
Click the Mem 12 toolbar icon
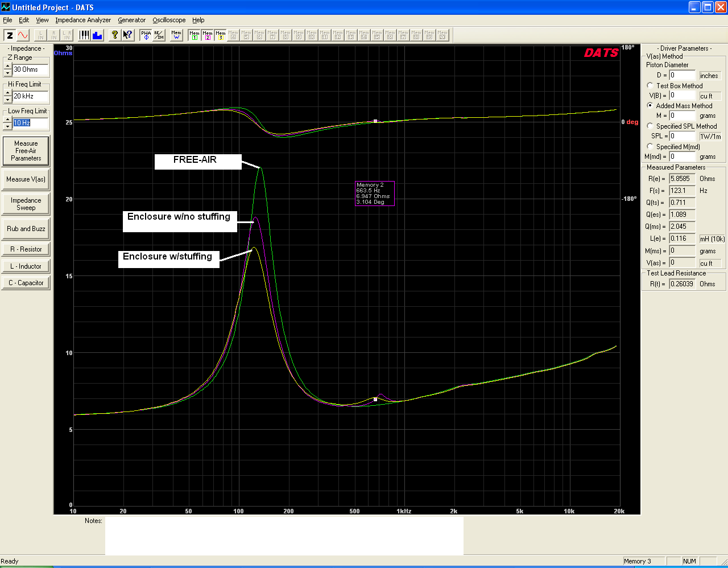coord(338,35)
